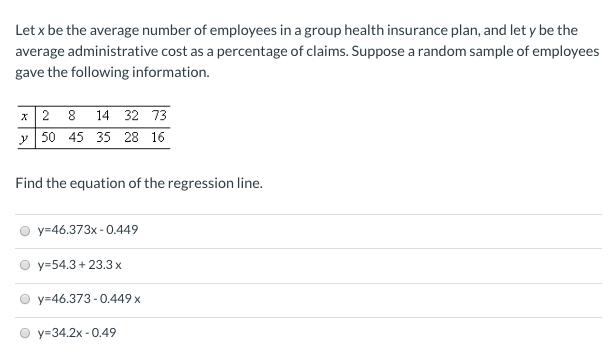
Task: Click the prompt 'Find the equation of the regression line'
Action: [139, 183]
